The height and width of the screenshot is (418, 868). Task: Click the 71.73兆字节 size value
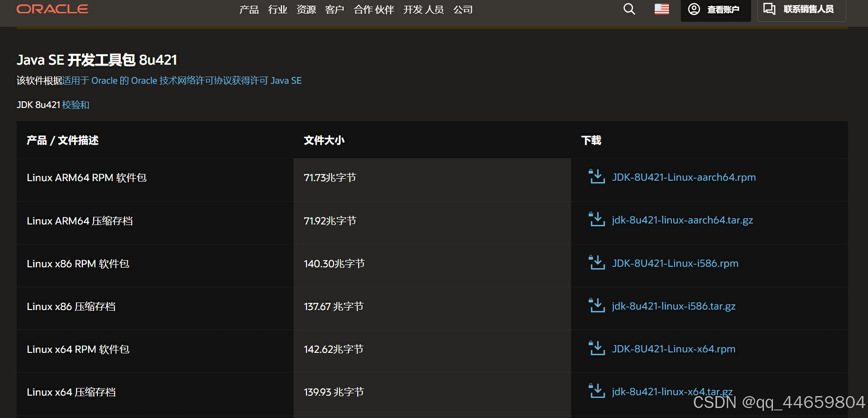coord(330,177)
